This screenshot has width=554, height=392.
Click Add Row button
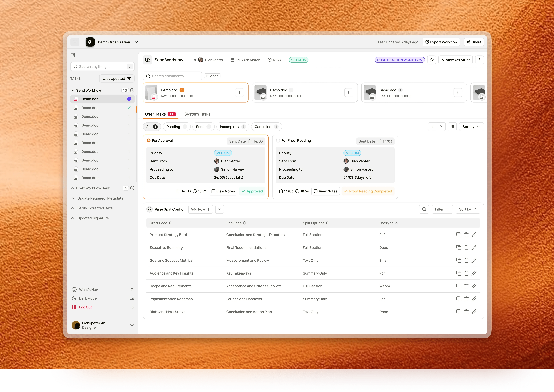(200, 209)
